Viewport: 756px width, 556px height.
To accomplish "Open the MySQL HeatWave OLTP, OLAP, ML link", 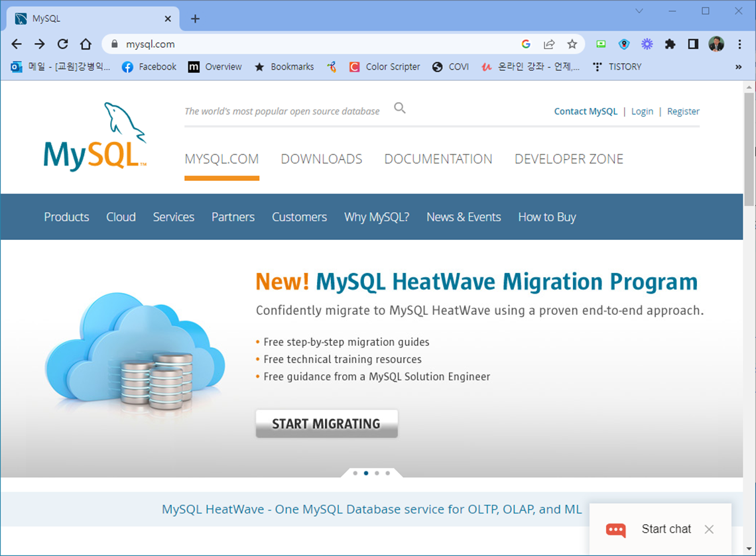I will coord(372,509).
